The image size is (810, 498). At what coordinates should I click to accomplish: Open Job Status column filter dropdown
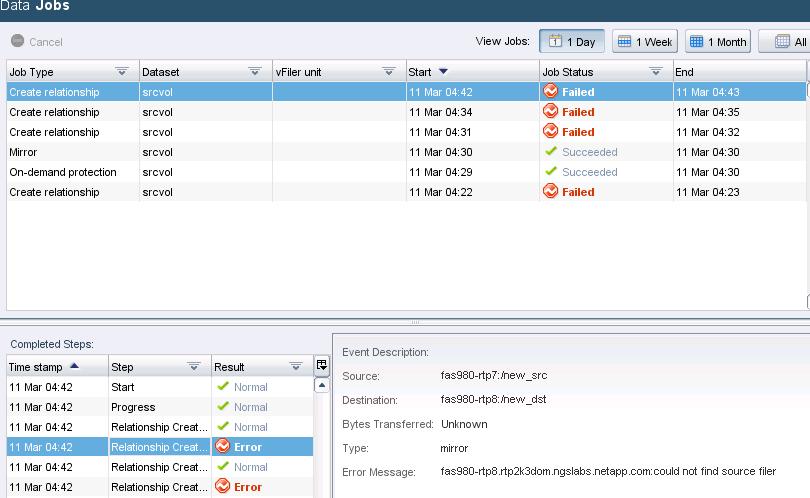click(x=656, y=72)
